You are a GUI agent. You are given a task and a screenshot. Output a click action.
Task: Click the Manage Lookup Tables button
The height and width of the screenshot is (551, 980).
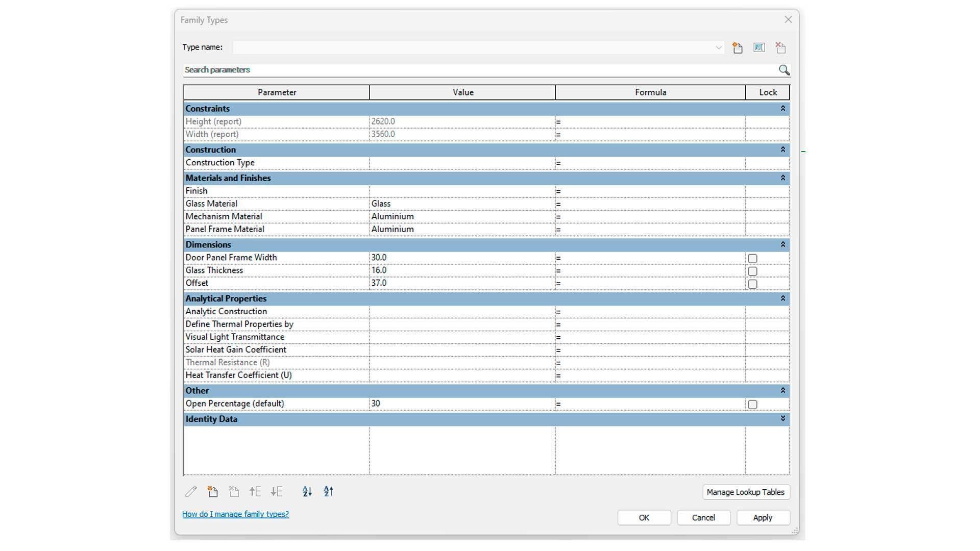(745, 492)
